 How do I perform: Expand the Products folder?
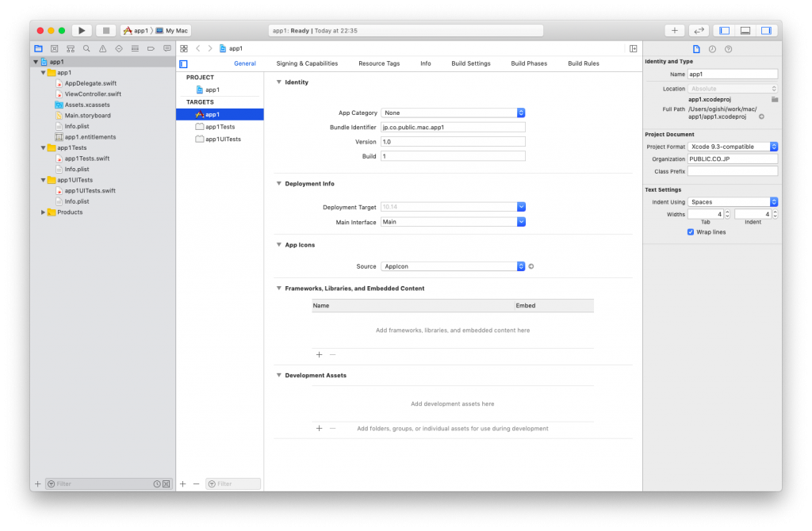pos(43,212)
